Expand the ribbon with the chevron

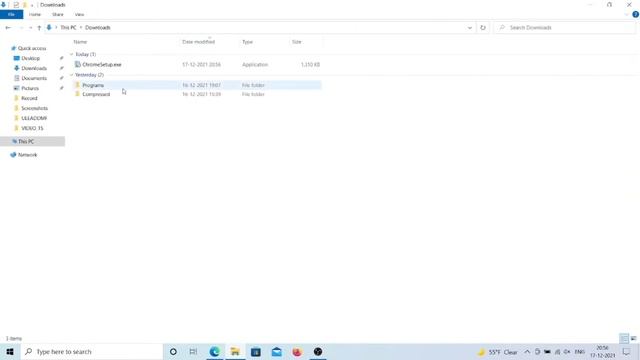click(x=627, y=15)
